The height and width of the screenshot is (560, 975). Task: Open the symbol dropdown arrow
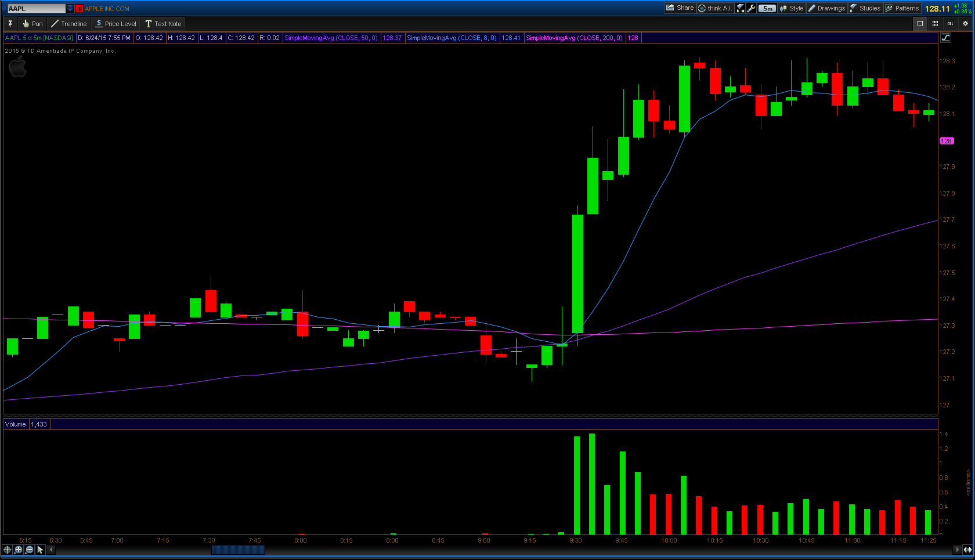pos(70,9)
